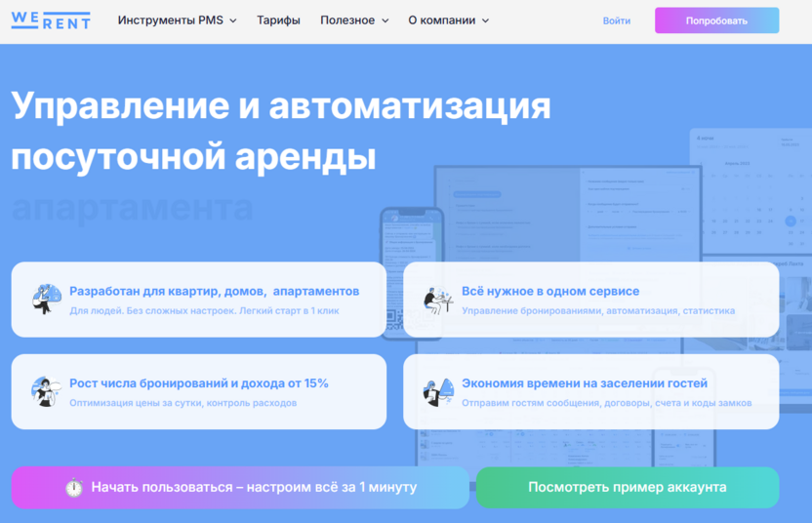Click the stopwatch icon on Начать пользоваться button
The image size is (812, 523).
pyautogui.click(x=74, y=487)
